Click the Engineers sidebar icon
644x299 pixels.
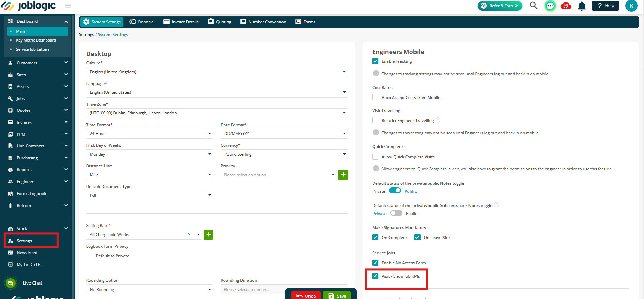click(x=10, y=182)
